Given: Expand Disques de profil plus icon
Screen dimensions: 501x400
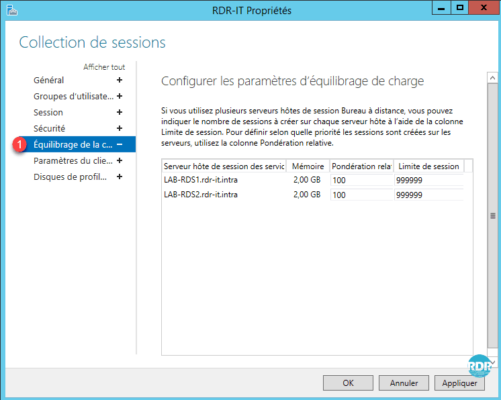Looking at the screenshot, I should [x=119, y=177].
